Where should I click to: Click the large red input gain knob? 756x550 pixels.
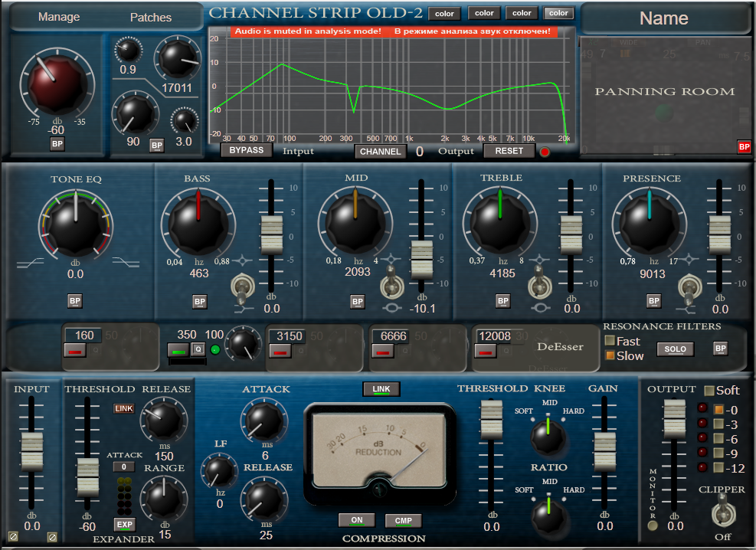[x=57, y=84]
